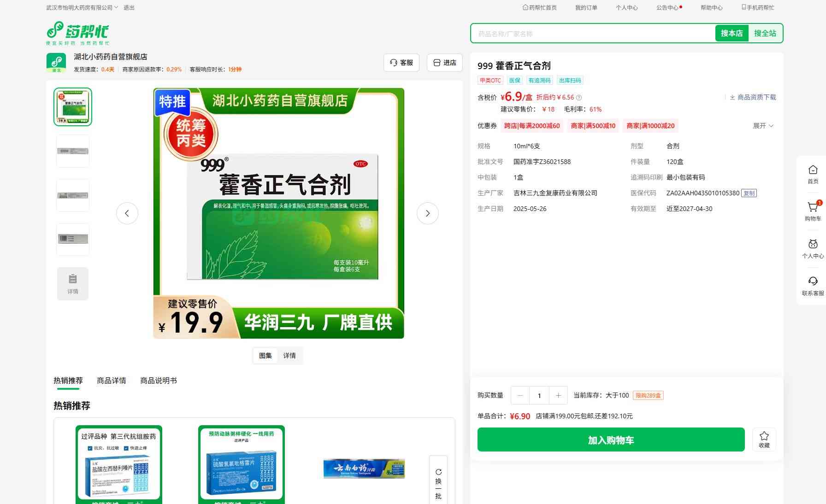This screenshot has height=504, width=826.
Task: Switch image viewer to 详情 mode
Action: (x=289, y=356)
